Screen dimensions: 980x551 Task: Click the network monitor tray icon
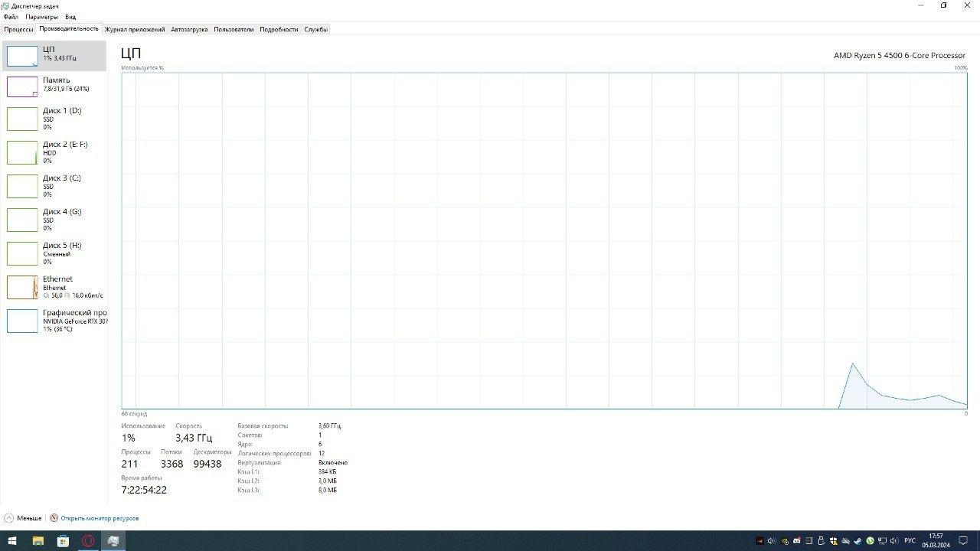(882, 541)
